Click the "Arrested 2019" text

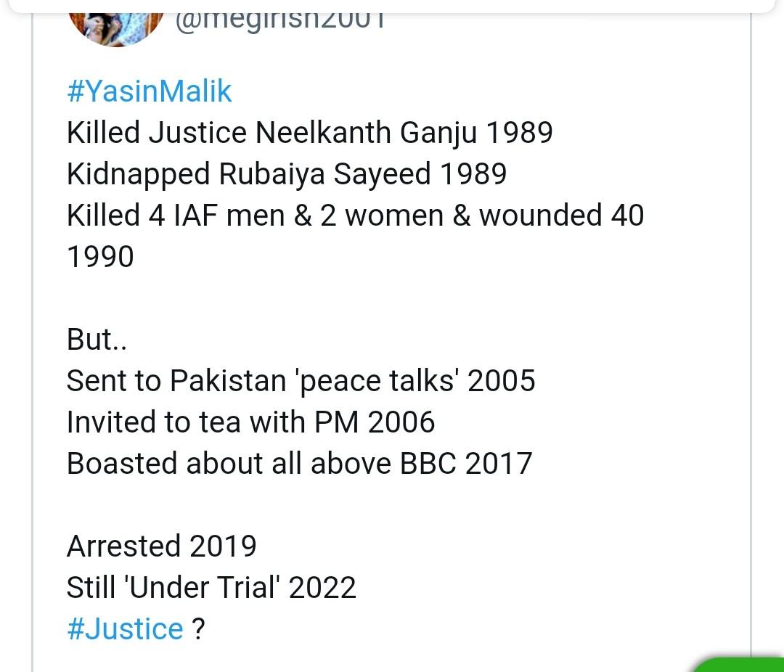[161, 546]
